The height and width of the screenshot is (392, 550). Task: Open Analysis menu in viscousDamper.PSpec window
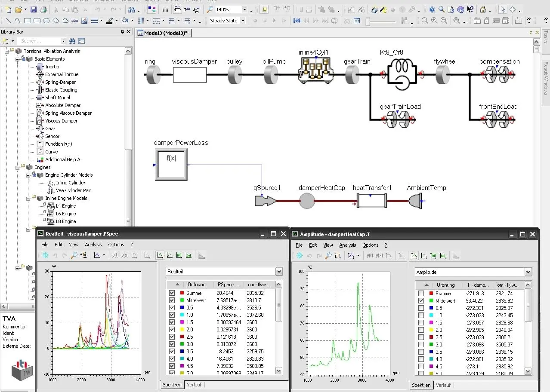(93, 245)
